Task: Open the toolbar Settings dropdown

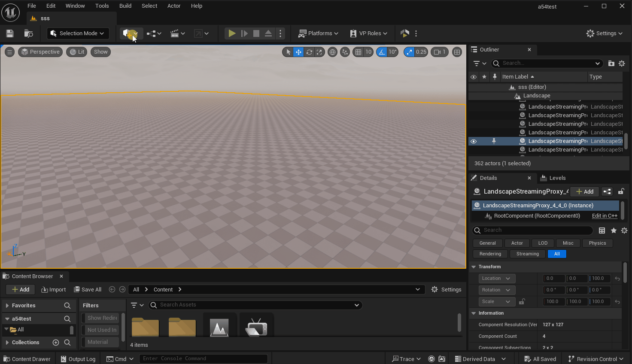Action: [x=605, y=33]
